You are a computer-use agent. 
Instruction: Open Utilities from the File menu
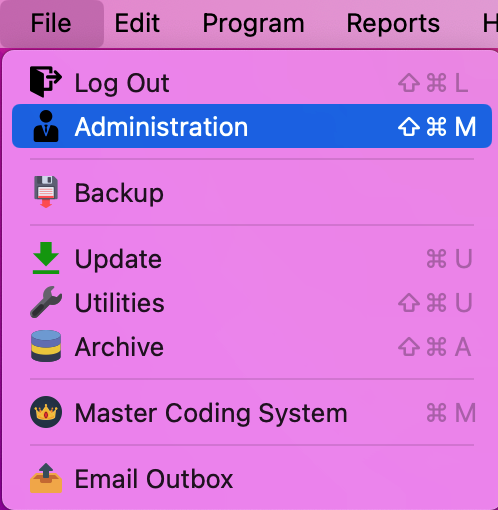click(252, 302)
